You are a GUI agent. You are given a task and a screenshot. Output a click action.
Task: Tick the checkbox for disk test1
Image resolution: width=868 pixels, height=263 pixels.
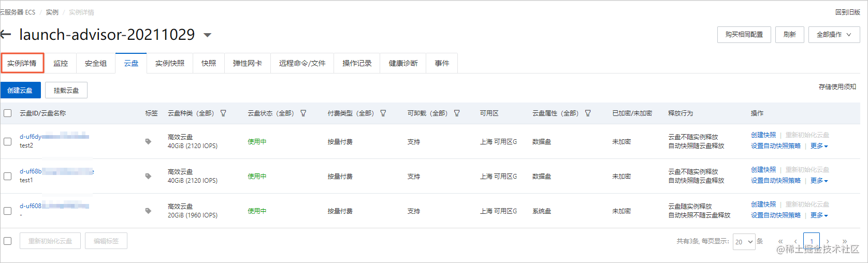8,176
